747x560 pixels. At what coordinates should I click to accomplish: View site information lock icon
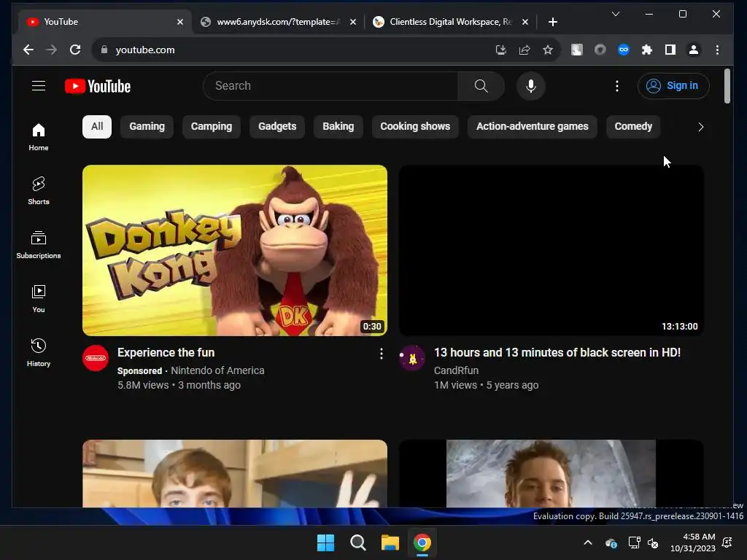point(104,50)
